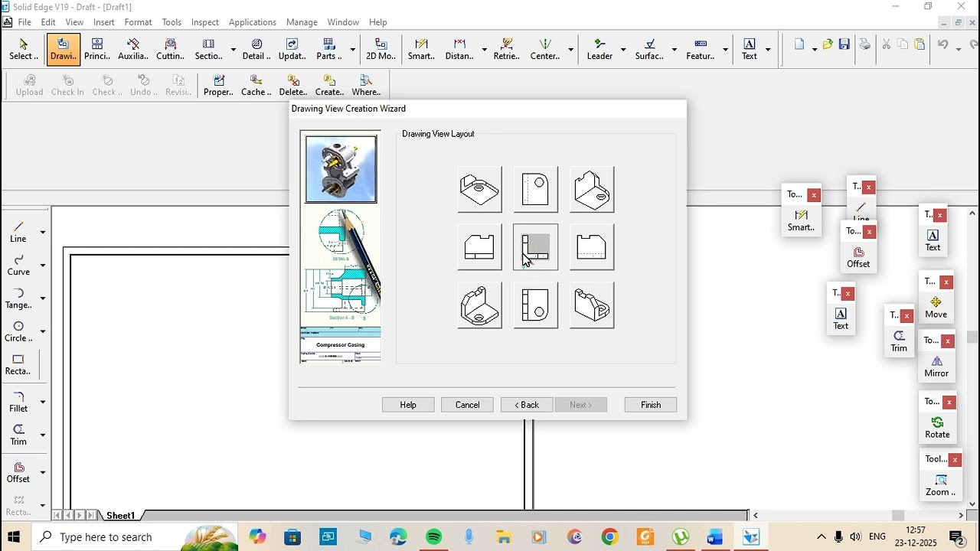980x551 pixels.
Task: Expand the Circle tool flyout arrow
Action: click(x=43, y=331)
